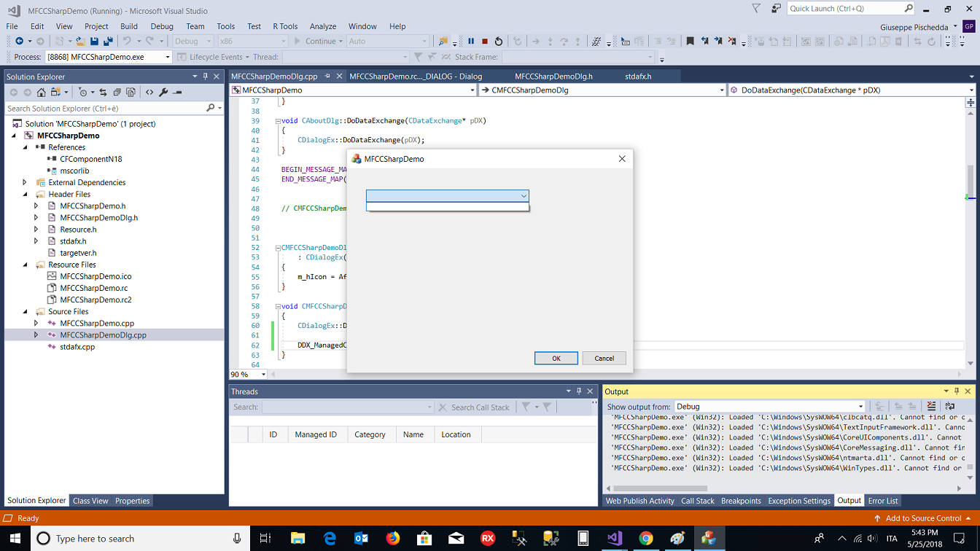This screenshot has height=551, width=980.
Task: Open the Process dropdown
Action: coord(168,57)
